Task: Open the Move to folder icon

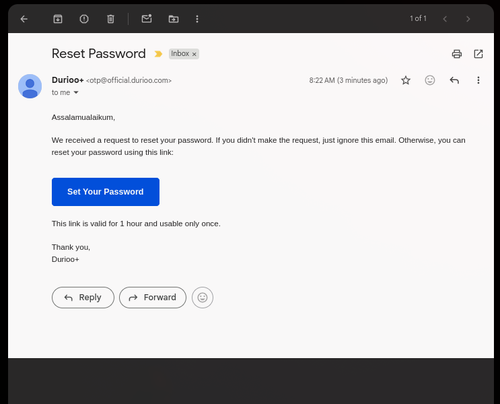Action: coord(173,19)
